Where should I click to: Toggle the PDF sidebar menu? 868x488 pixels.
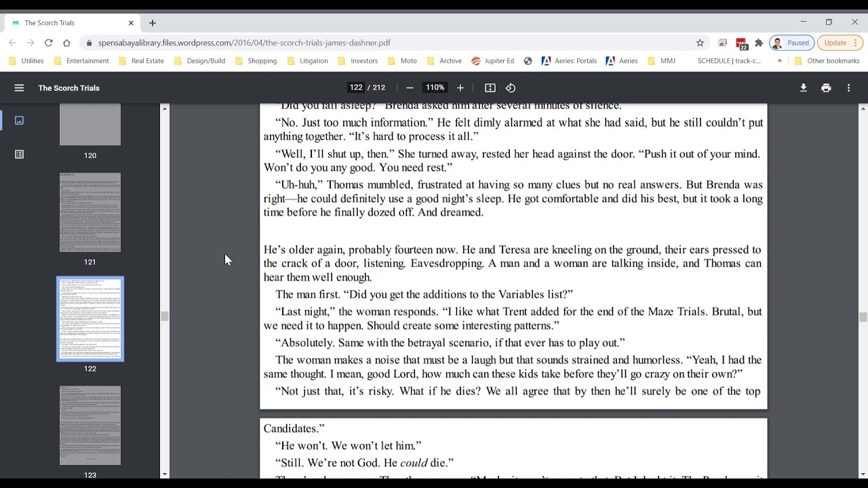coord(19,87)
